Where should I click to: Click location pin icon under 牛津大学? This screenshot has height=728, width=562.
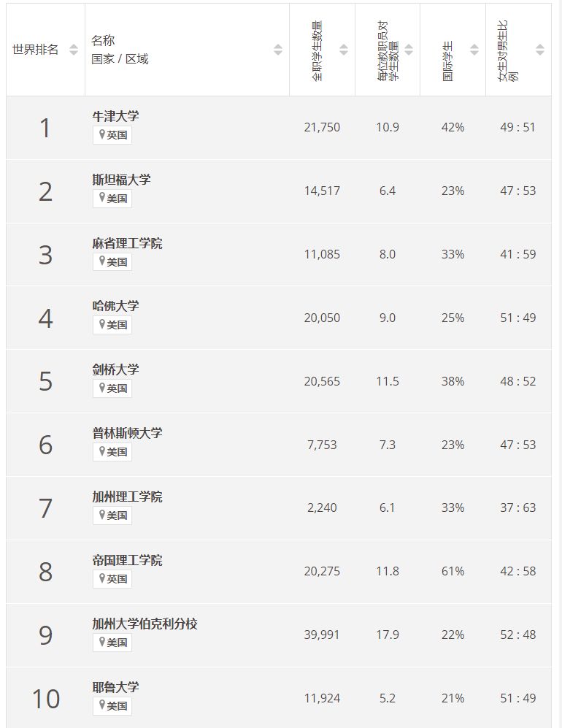(x=102, y=134)
